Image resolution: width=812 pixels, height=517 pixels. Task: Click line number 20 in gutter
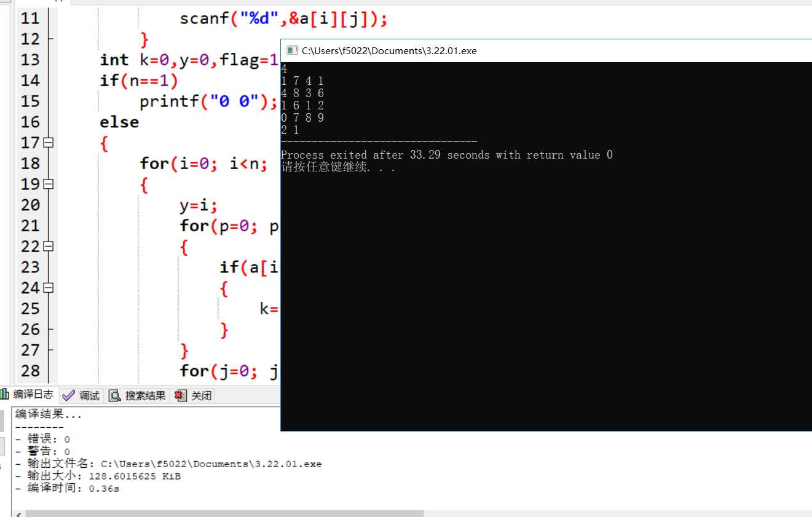point(30,205)
